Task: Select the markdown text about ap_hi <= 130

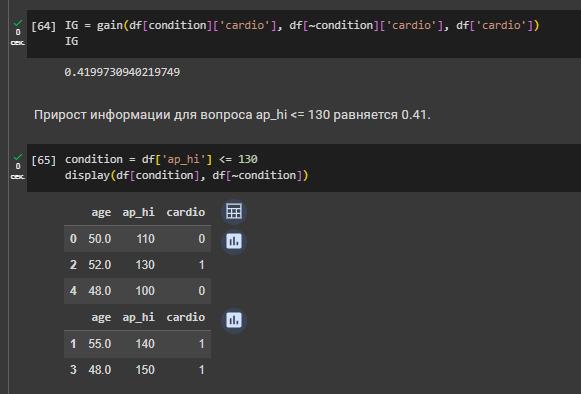Action: point(232,115)
